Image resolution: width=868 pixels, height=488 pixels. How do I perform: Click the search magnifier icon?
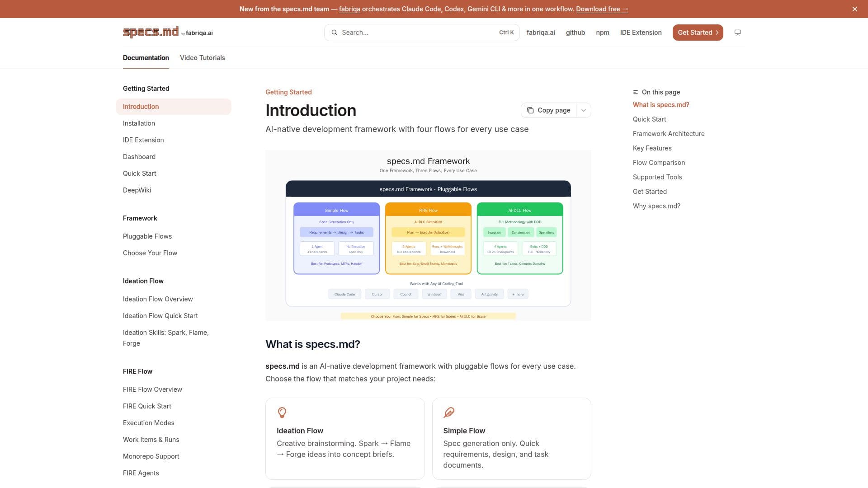coord(335,33)
